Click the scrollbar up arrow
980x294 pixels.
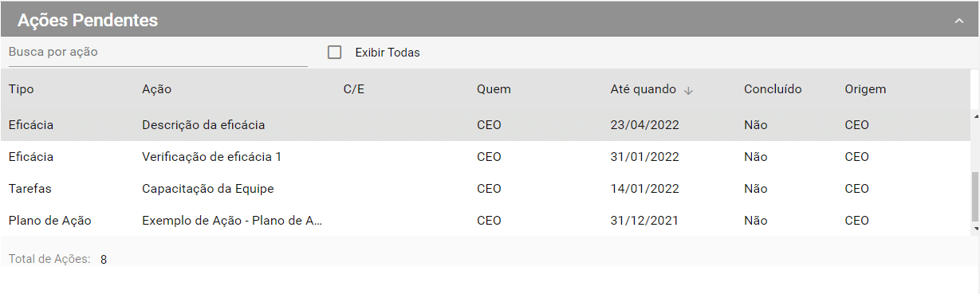(x=975, y=116)
